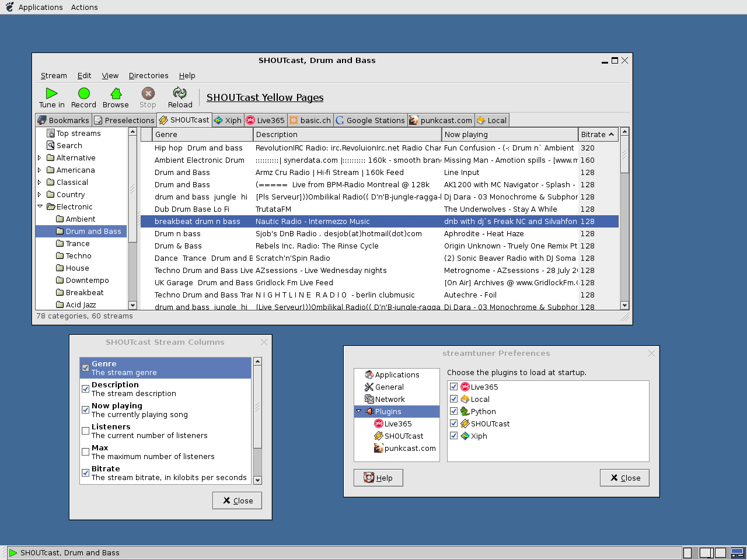
Task: Expand the Alternative category
Action: point(40,157)
